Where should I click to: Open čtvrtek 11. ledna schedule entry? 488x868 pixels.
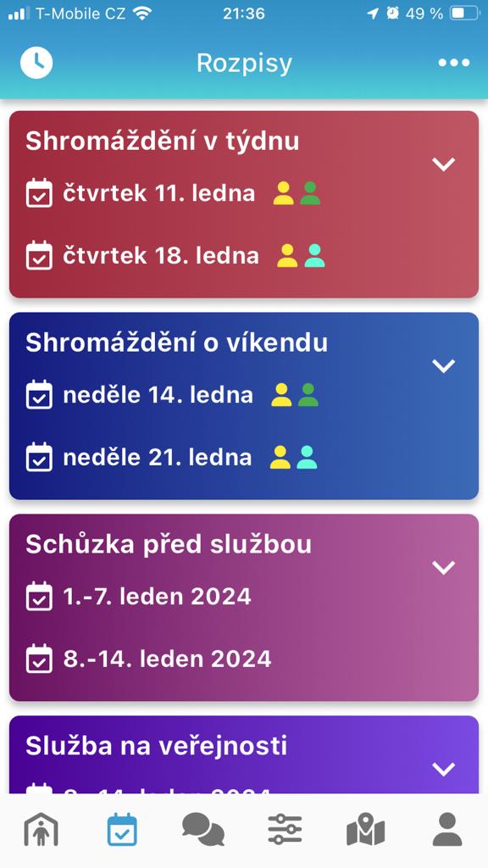coord(159,193)
